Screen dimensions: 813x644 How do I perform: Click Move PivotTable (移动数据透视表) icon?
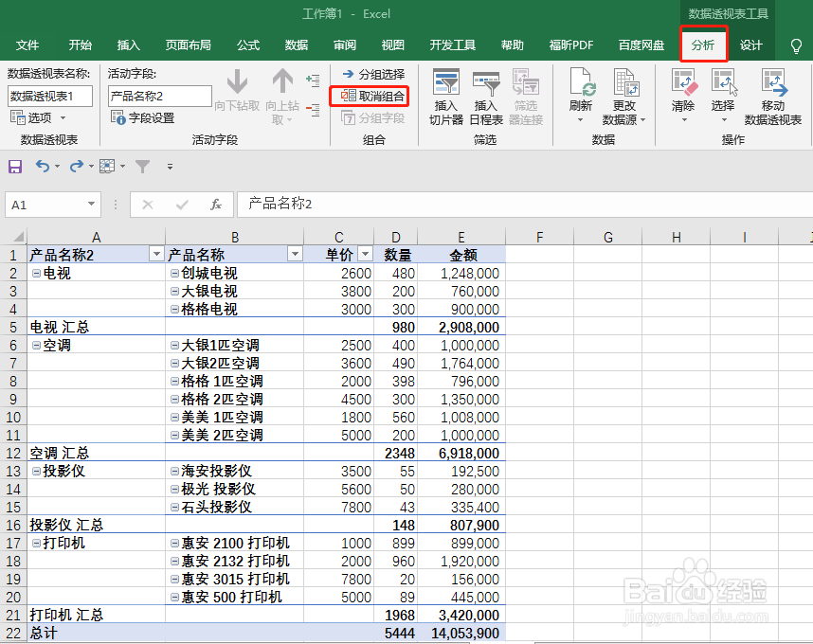coord(773,83)
